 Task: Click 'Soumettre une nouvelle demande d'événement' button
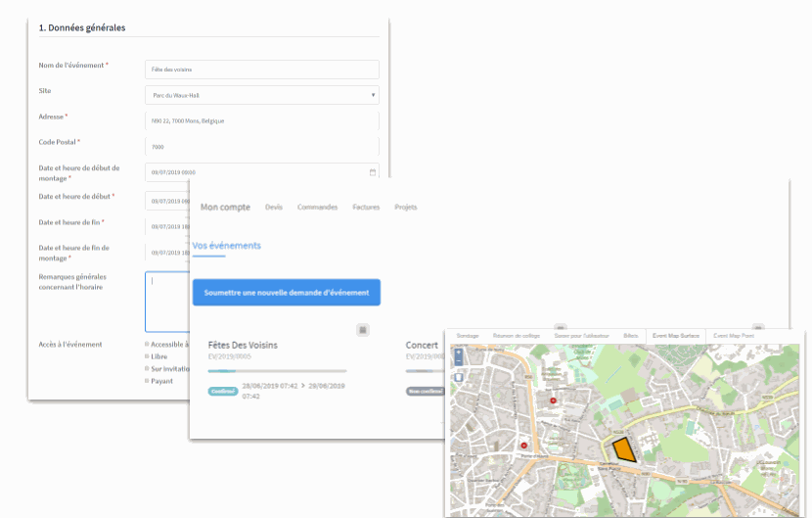[x=287, y=293]
